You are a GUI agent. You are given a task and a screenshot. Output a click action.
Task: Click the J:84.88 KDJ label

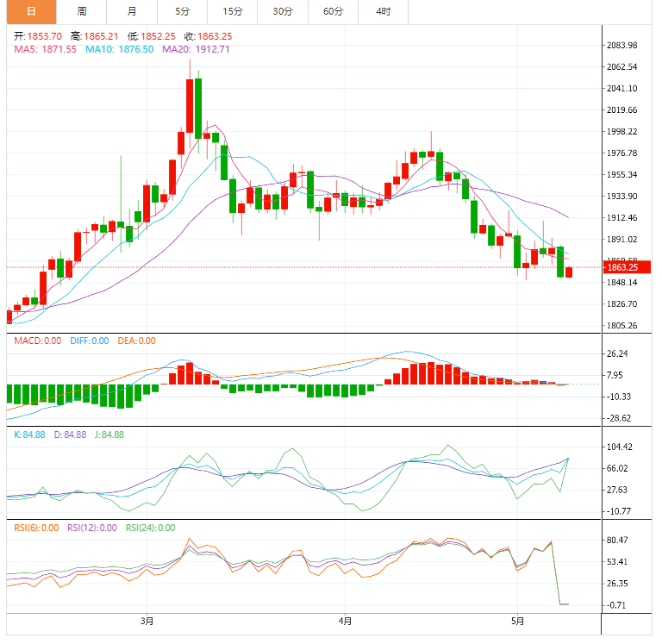point(109,435)
